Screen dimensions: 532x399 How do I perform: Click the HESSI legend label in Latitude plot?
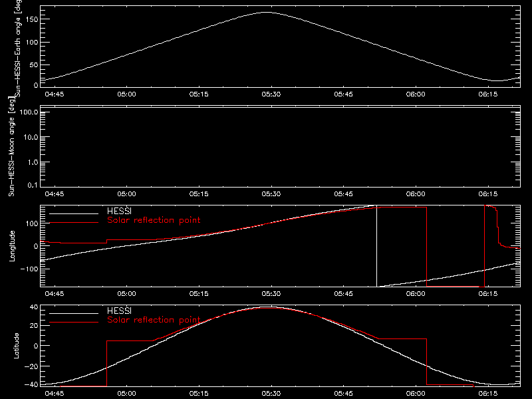coord(119,311)
